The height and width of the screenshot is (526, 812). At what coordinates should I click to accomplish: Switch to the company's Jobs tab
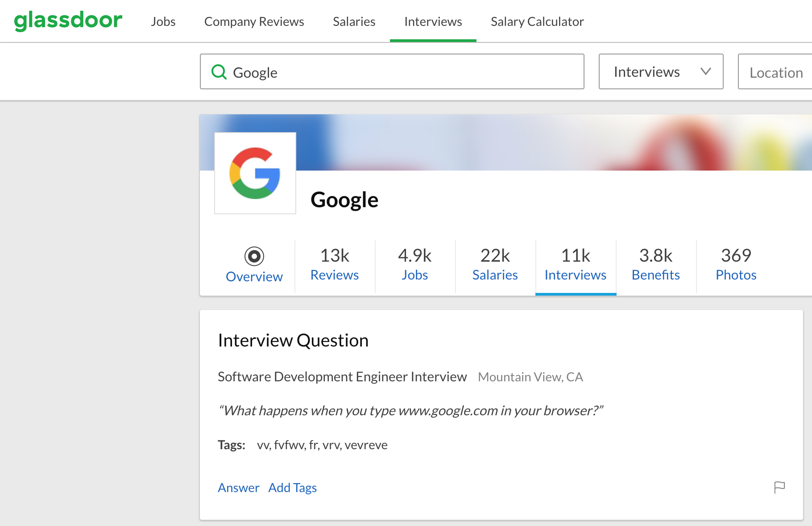coord(414,265)
